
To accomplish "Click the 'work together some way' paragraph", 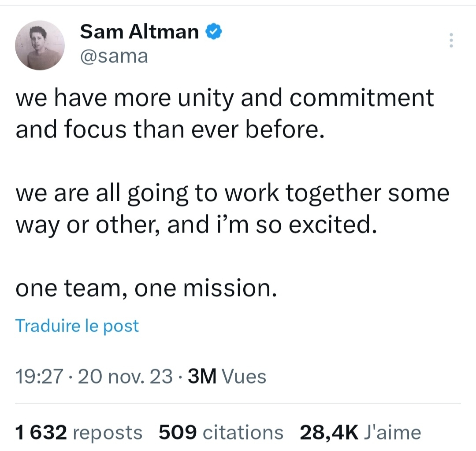I will tap(232, 209).
